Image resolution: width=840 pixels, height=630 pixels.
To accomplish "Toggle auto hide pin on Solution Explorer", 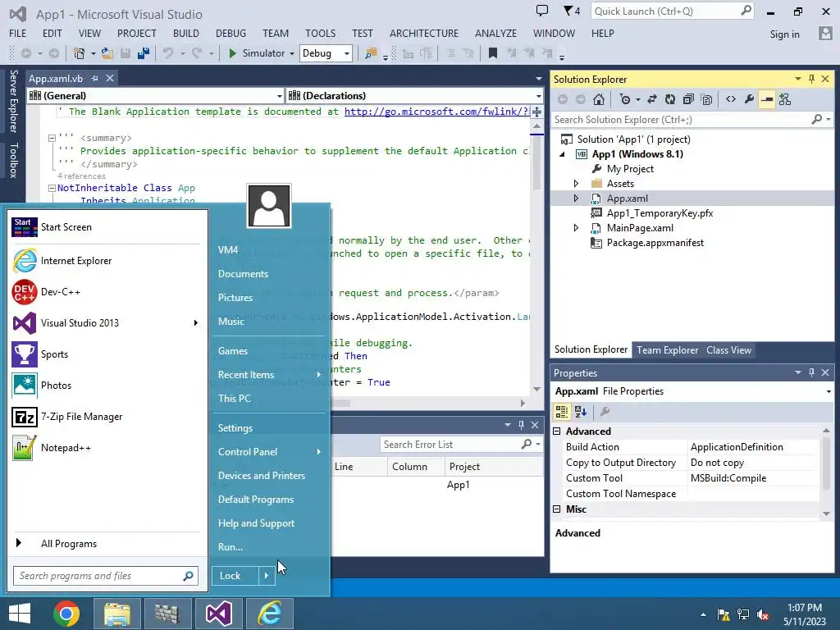I will [x=811, y=79].
